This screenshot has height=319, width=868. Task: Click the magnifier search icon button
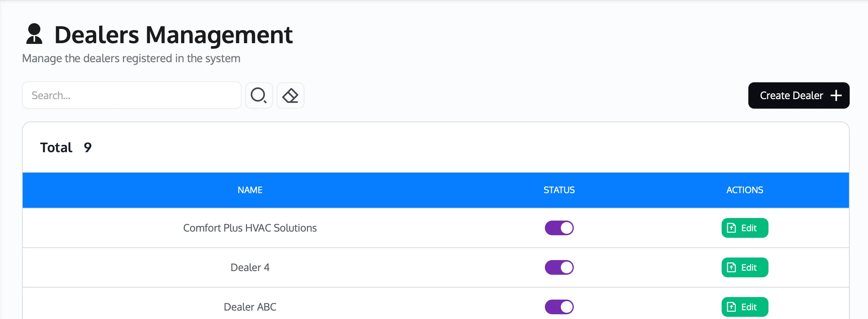(x=259, y=95)
